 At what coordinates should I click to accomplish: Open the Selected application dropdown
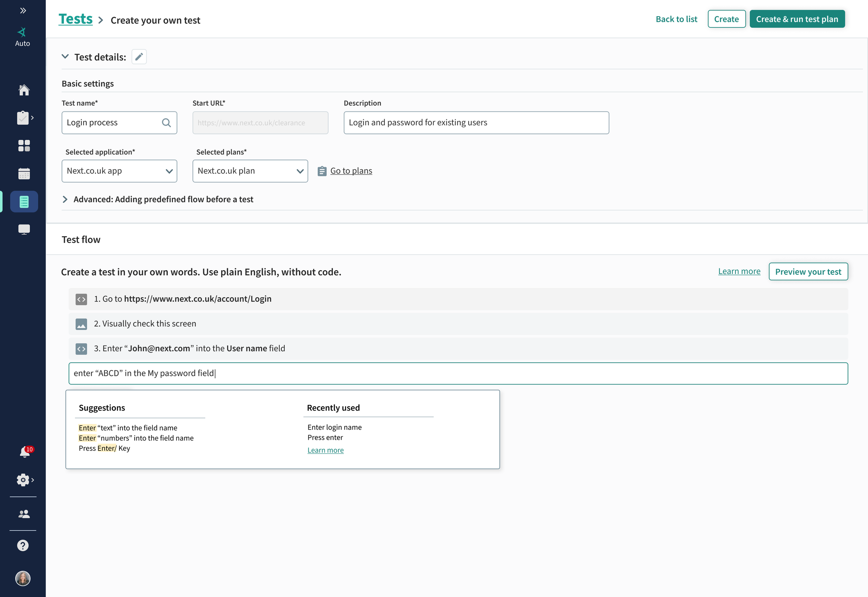click(x=119, y=171)
